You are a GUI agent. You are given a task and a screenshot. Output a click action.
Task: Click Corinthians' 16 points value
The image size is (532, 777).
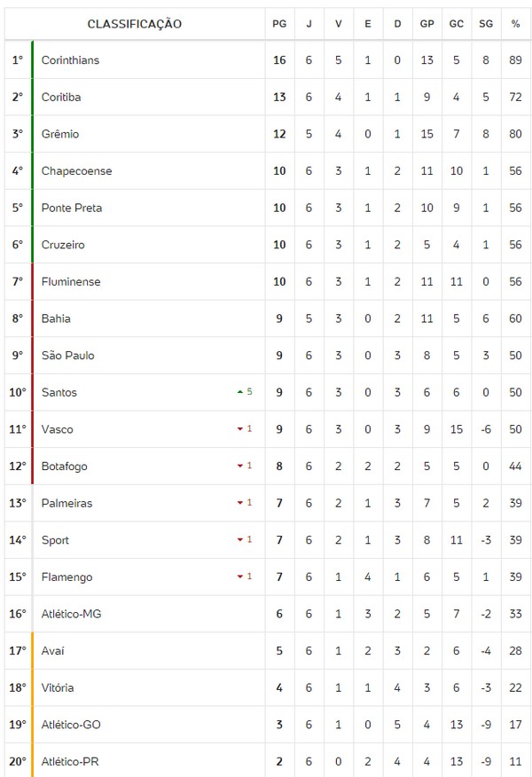tap(279, 60)
